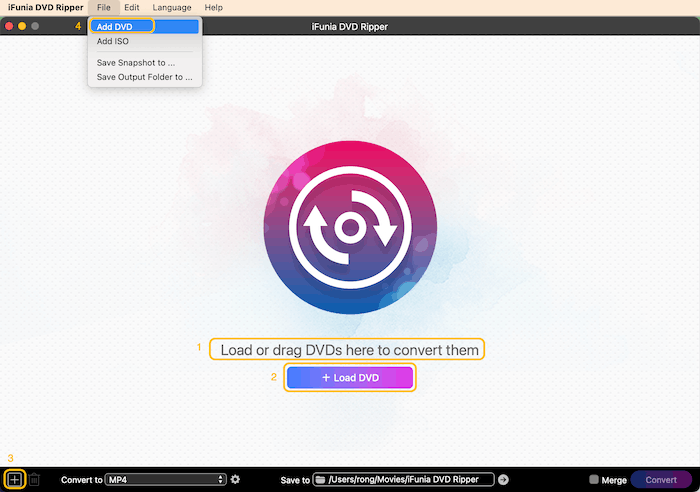
Task: Click the open output folder arrow icon
Action: 503,480
